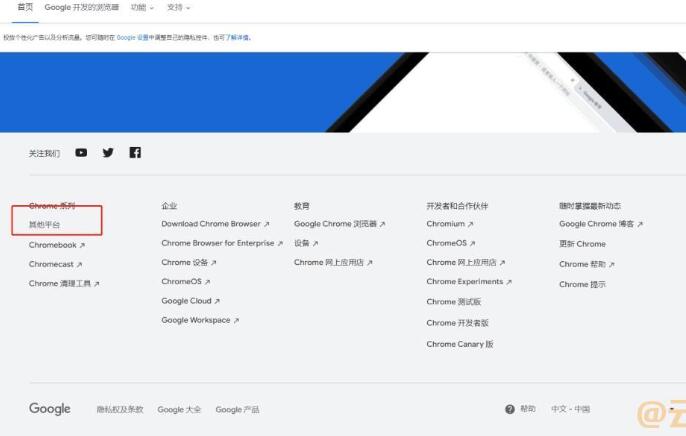
Task: Open the Chrome 开发者版 link
Action: click(x=458, y=323)
